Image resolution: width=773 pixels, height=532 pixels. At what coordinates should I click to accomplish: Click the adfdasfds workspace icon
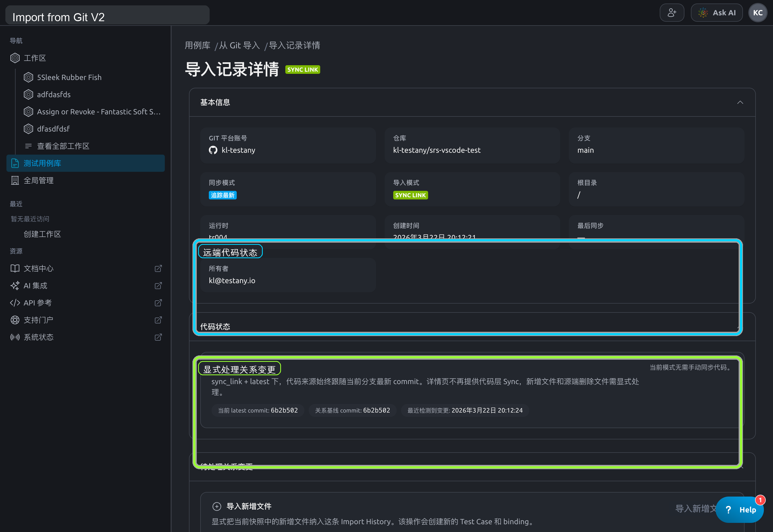28,94
